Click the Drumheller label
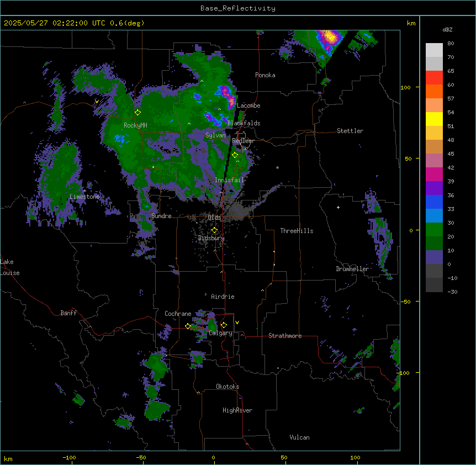Viewport: 476px width, 465px height. 352,269
